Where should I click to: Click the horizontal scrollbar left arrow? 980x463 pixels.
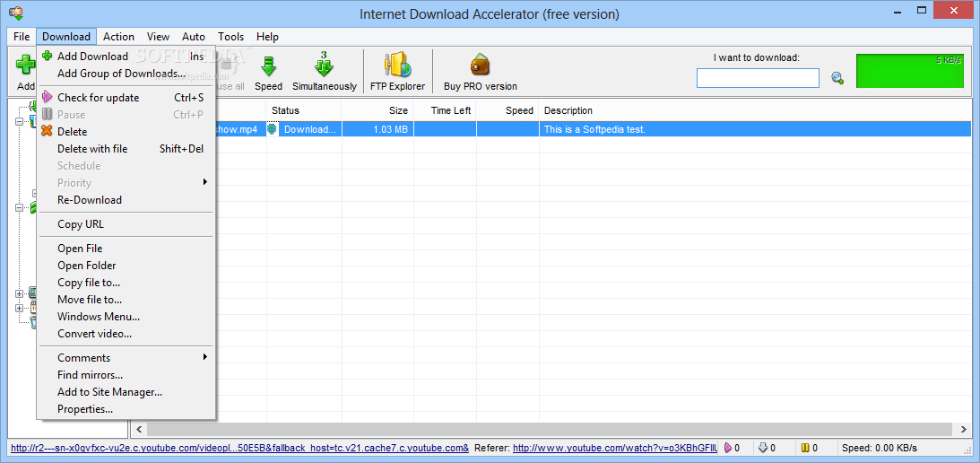pyautogui.click(x=139, y=429)
